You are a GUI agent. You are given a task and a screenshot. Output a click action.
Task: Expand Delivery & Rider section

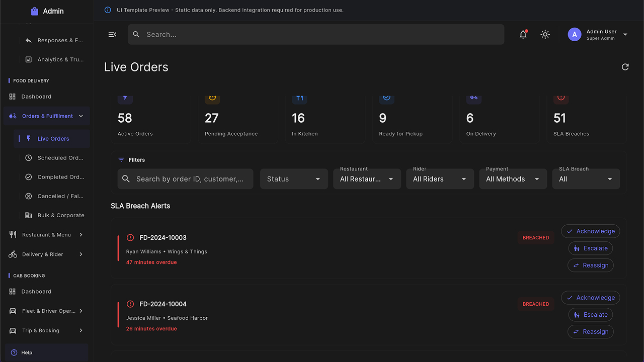coord(46,254)
